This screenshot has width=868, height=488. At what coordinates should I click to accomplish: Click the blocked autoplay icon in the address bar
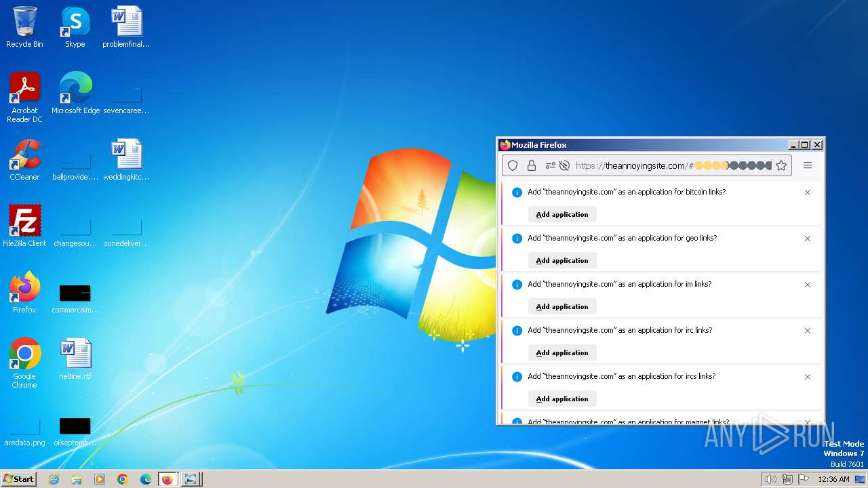coord(564,165)
